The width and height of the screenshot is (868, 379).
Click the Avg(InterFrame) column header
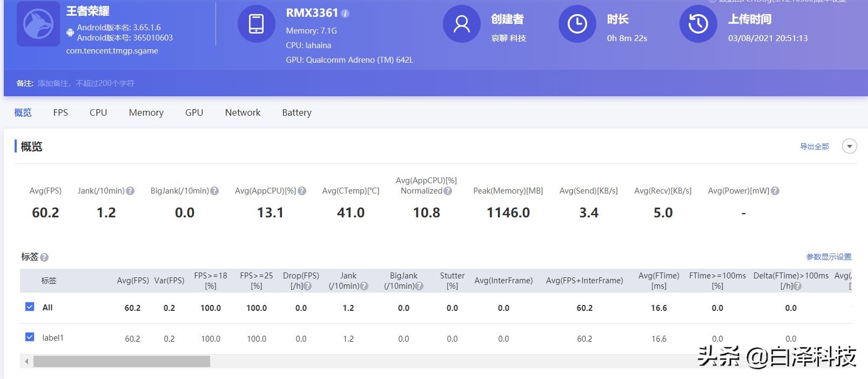coord(503,281)
